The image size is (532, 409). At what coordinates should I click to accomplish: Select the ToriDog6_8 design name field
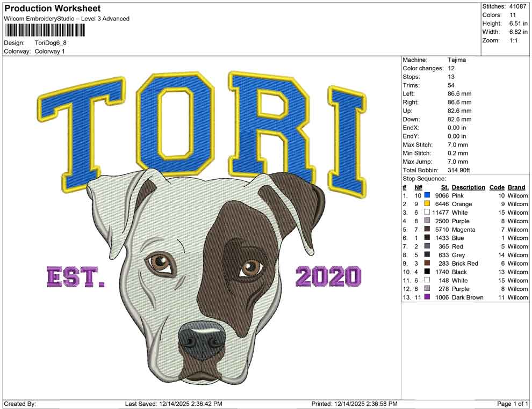point(51,43)
